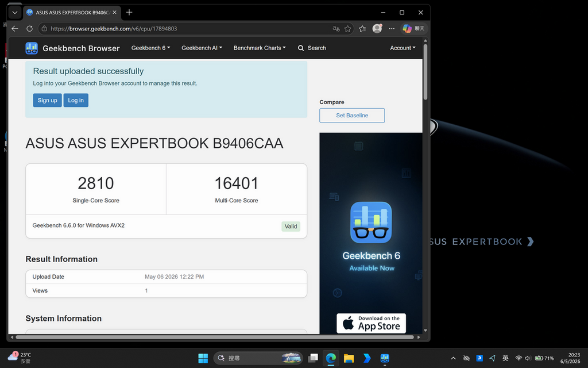Expand the Benchmark Charts dropdown menu

point(260,48)
